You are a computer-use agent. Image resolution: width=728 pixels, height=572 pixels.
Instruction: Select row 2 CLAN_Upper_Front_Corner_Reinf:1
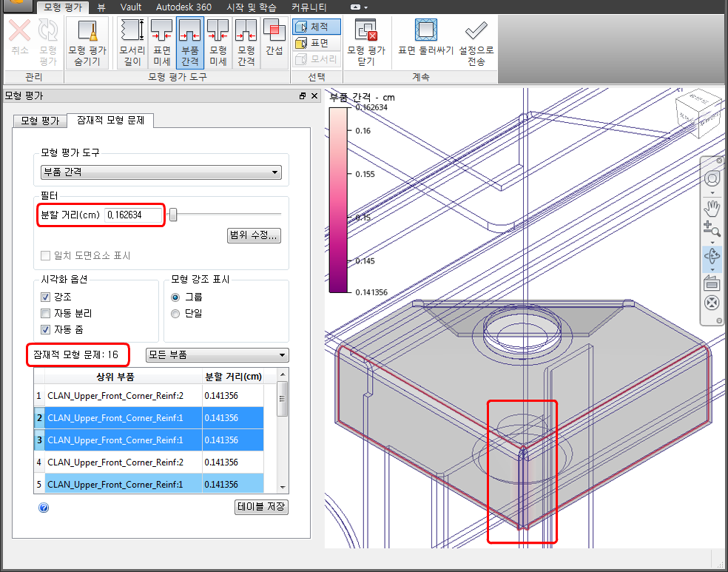click(149, 418)
